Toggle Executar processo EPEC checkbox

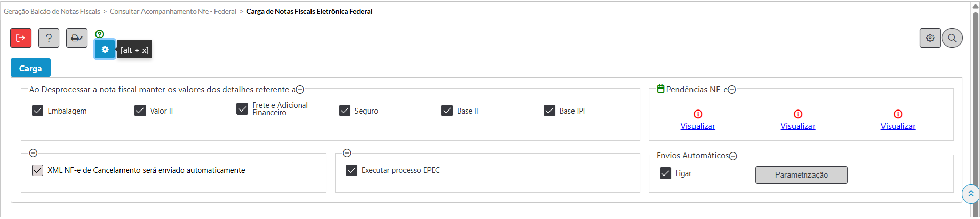pyautogui.click(x=351, y=170)
